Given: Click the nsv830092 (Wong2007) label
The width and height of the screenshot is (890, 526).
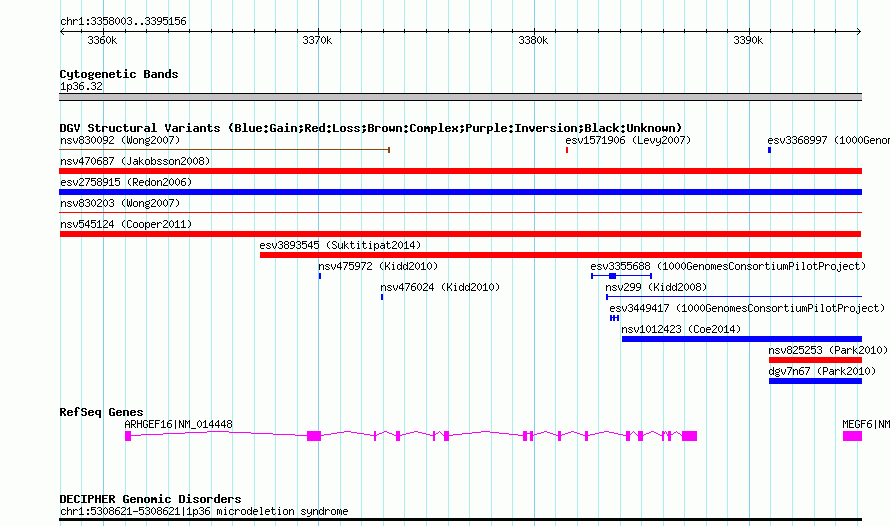Looking at the screenshot, I should [120, 140].
